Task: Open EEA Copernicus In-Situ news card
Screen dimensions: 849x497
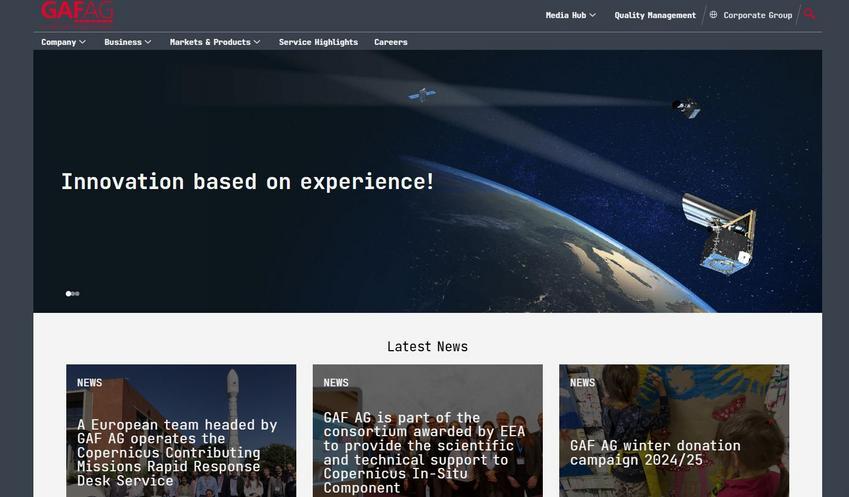Action: 427,430
